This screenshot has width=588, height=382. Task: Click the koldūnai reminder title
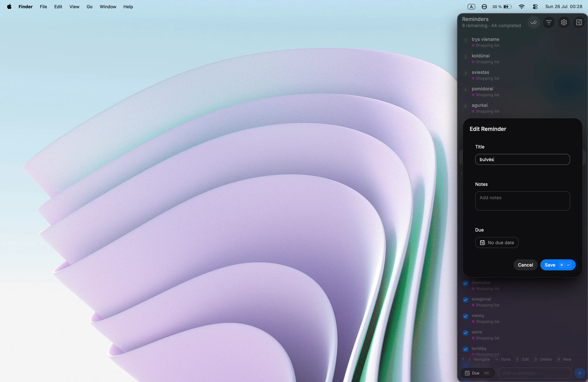480,56
